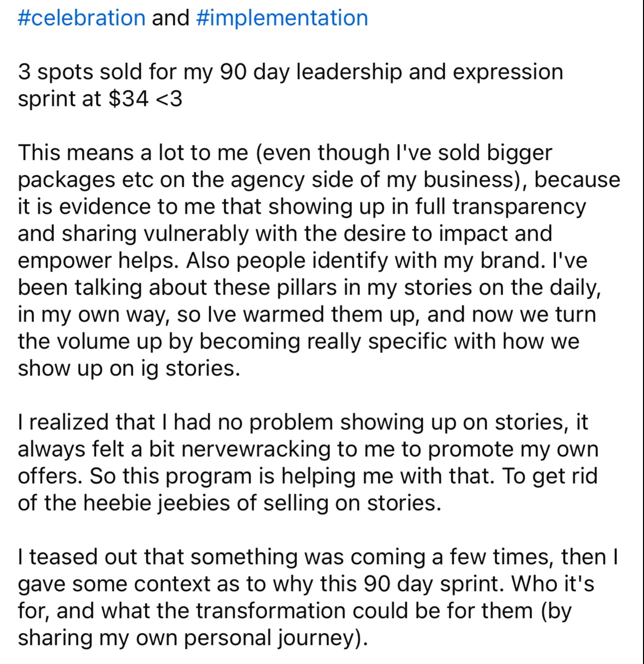Click the 'This means a lot to me' sentence start
This screenshot has width=644, height=664.
coord(132,153)
